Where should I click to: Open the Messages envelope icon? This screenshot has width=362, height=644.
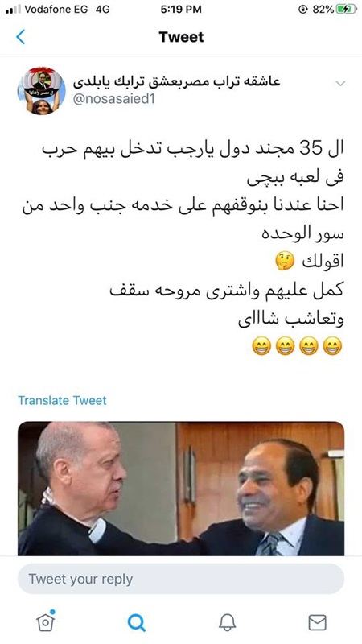pos(317,622)
